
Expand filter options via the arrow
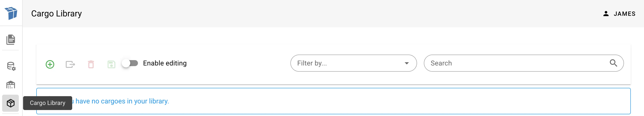pos(407,63)
